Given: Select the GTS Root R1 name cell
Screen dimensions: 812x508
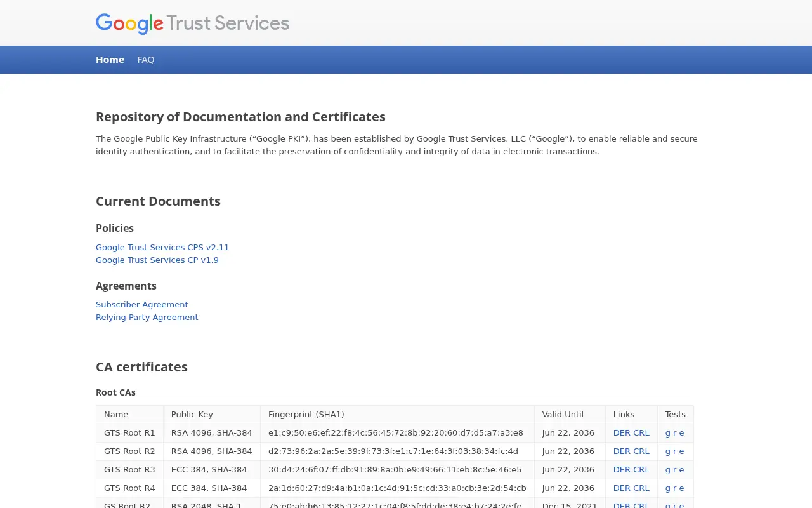Looking at the screenshot, I should coord(129,433).
